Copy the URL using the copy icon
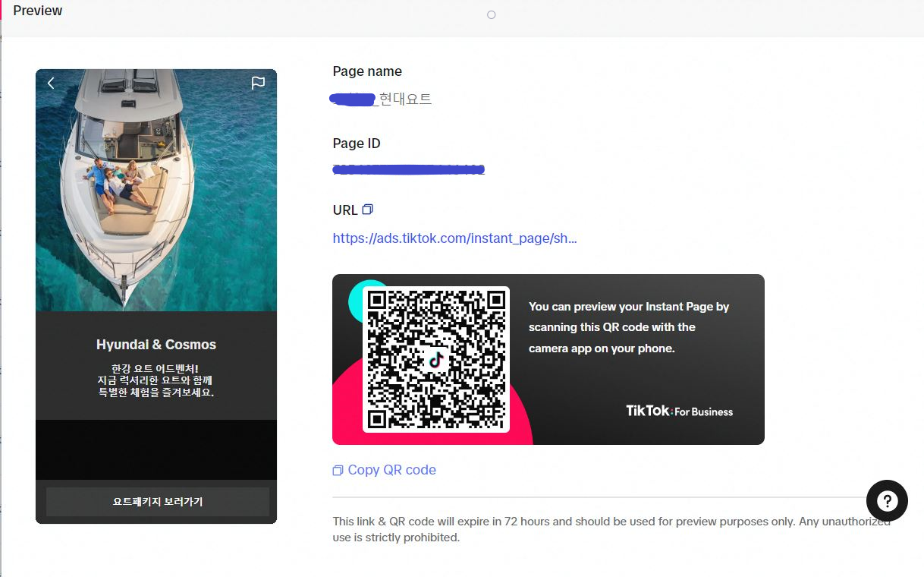 pos(368,209)
